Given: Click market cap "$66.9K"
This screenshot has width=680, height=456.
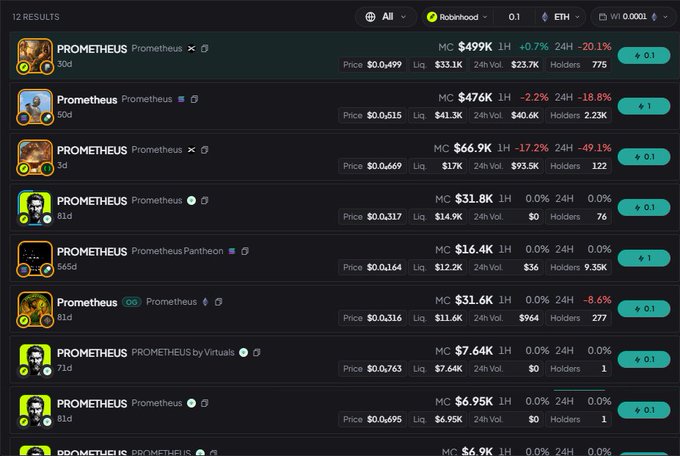Looking at the screenshot, I should pyautogui.click(x=472, y=148).
